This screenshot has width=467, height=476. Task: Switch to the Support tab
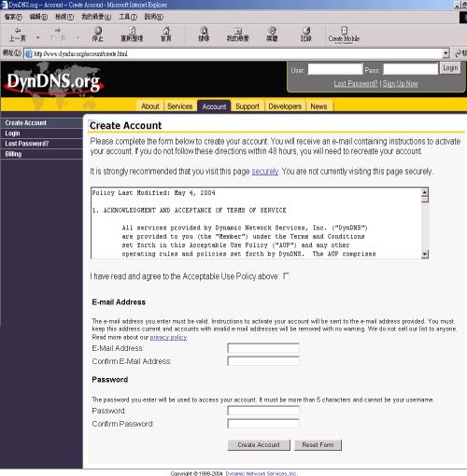tap(248, 106)
